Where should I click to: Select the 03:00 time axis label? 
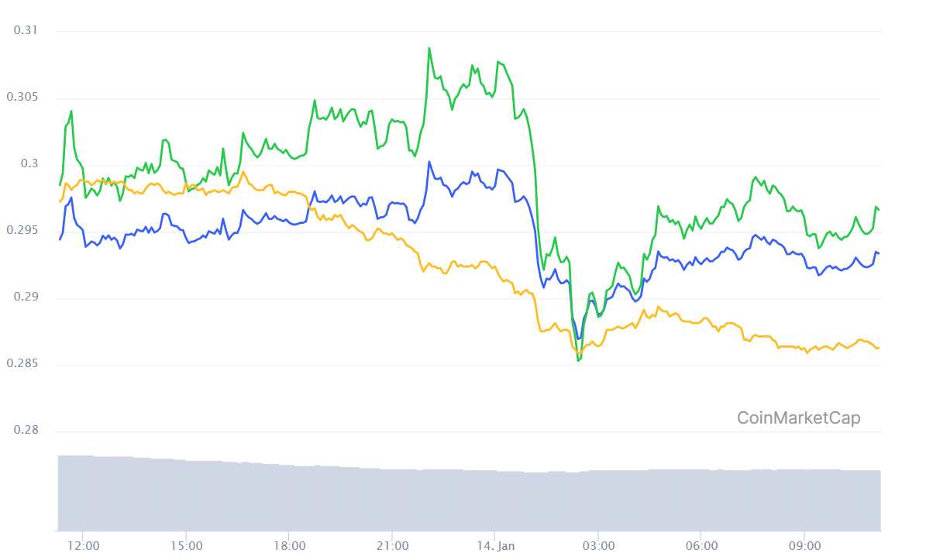(599, 546)
